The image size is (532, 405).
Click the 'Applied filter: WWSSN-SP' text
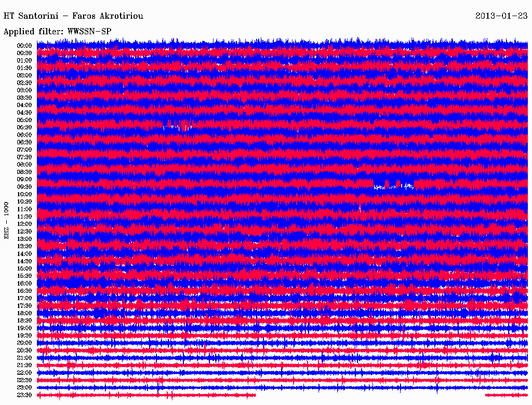pyautogui.click(x=57, y=32)
